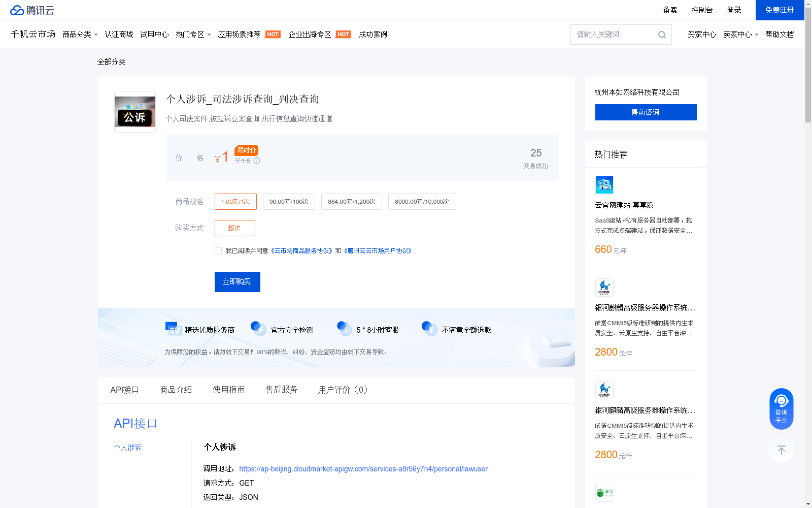
Task: Select the 1.00元/1次 specification
Action: pos(235,202)
